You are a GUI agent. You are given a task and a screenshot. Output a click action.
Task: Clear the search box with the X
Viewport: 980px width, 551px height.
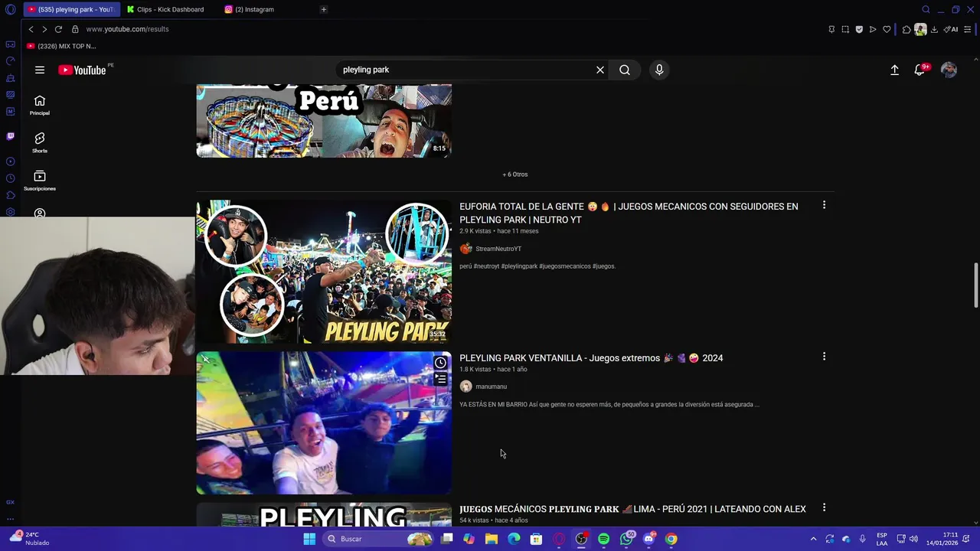point(600,70)
